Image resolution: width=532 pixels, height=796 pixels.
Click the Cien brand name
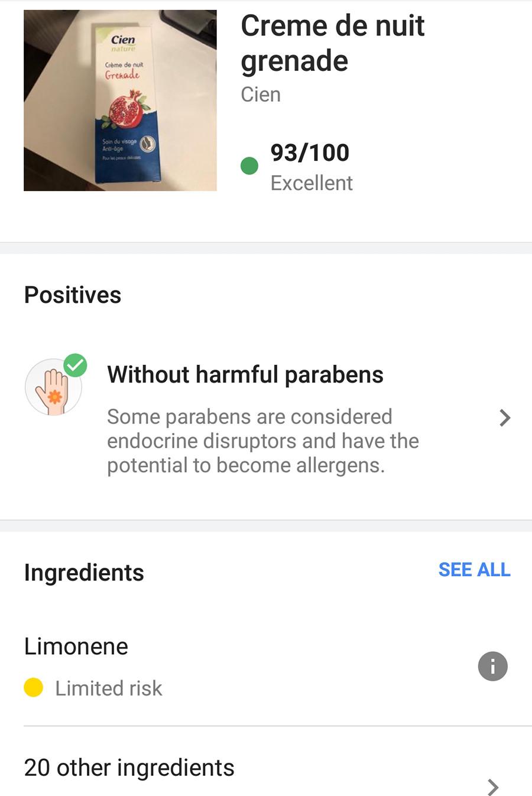click(261, 95)
